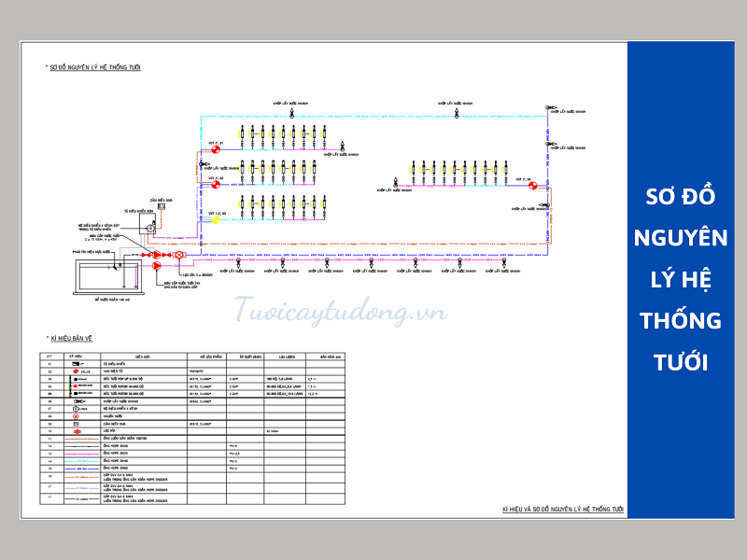Click the blue title banner on the right
The image size is (747, 560).
tap(685, 280)
